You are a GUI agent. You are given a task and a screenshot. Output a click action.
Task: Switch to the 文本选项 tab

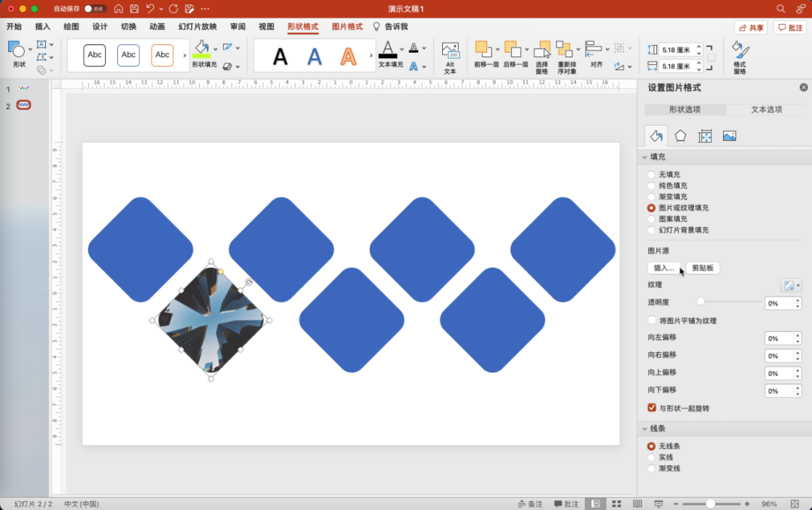click(766, 109)
